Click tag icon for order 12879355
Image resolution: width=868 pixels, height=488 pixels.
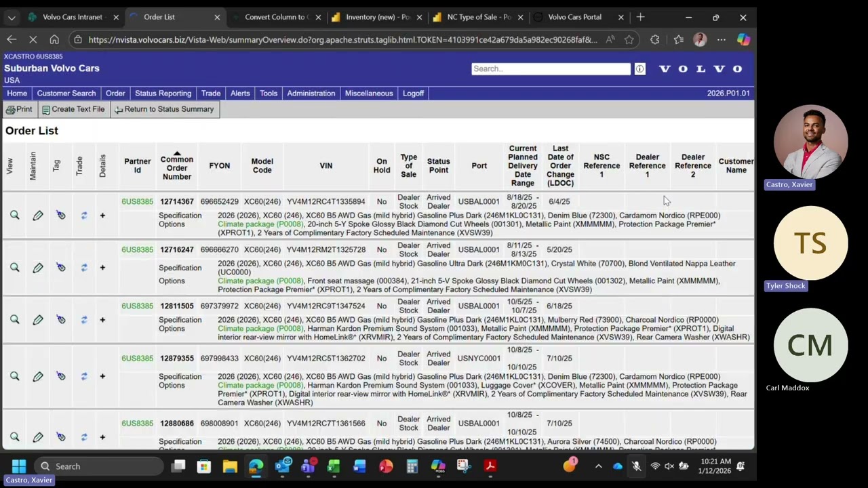[61, 376]
